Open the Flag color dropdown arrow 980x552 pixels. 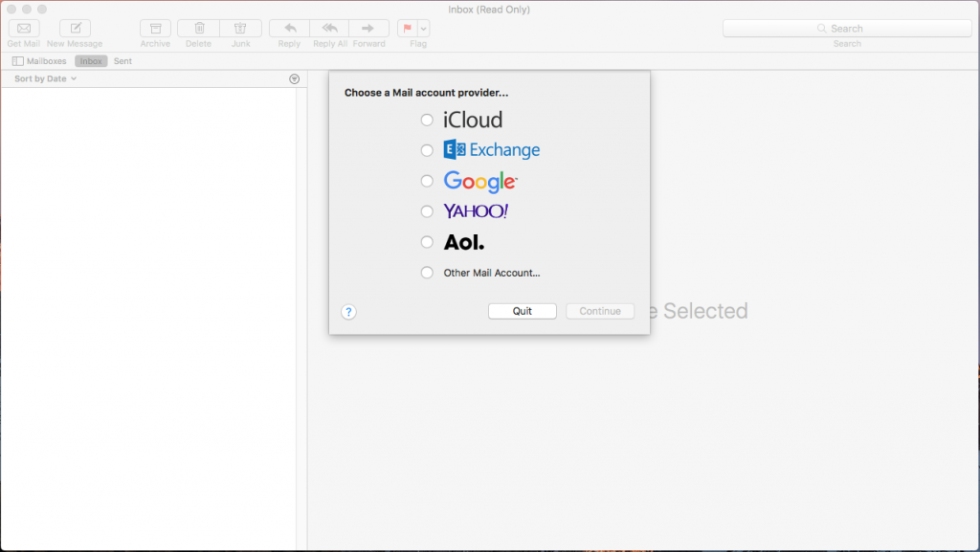point(424,28)
